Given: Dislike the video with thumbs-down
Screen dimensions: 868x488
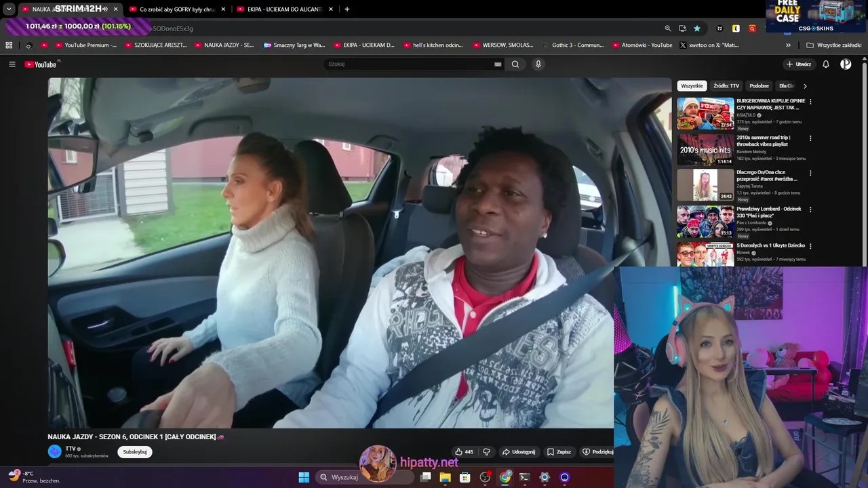Looking at the screenshot, I should 486,452.
